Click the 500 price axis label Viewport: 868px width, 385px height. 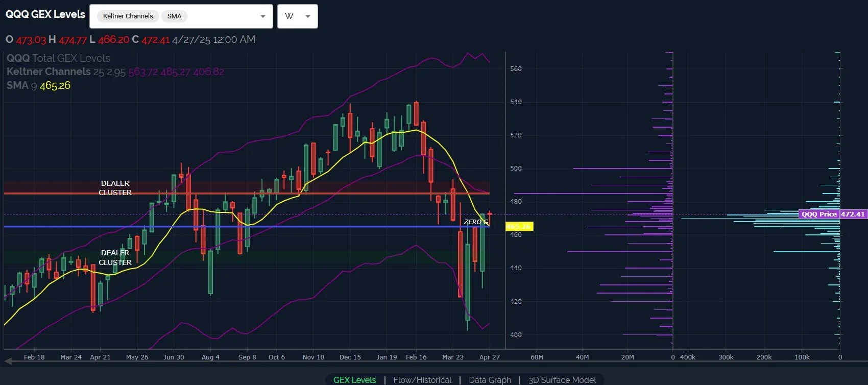pyautogui.click(x=516, y=169)
